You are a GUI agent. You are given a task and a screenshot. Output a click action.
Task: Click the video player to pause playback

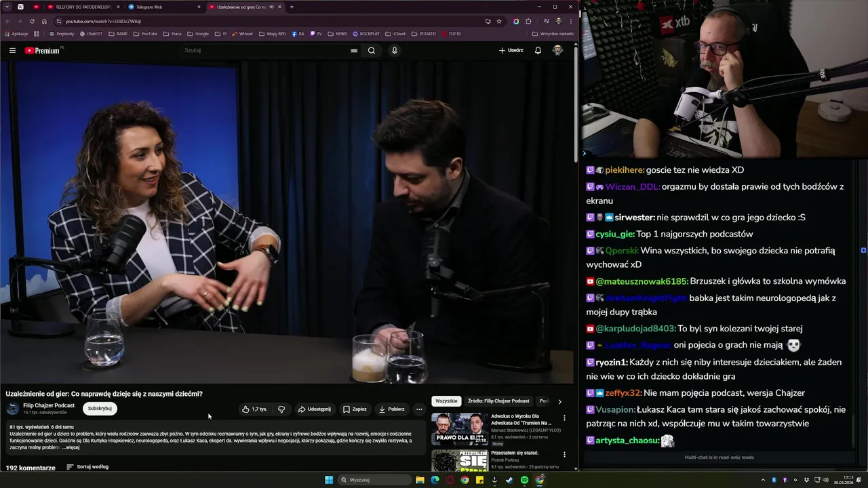click(x=287, y=222)
